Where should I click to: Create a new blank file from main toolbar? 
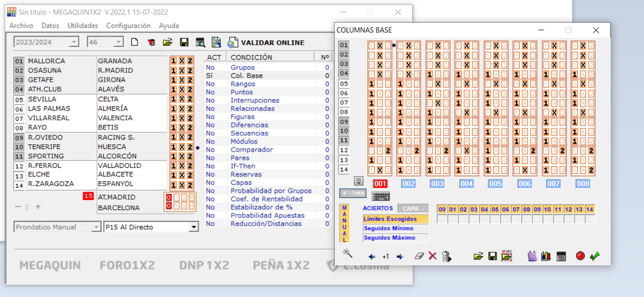point(134,42)
